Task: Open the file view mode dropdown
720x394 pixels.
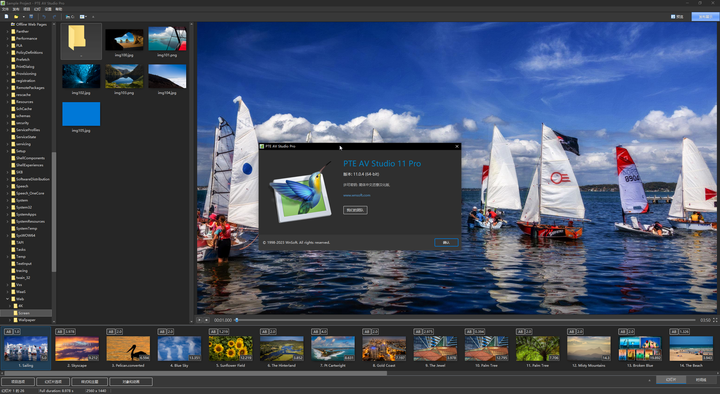Action: 83,17
